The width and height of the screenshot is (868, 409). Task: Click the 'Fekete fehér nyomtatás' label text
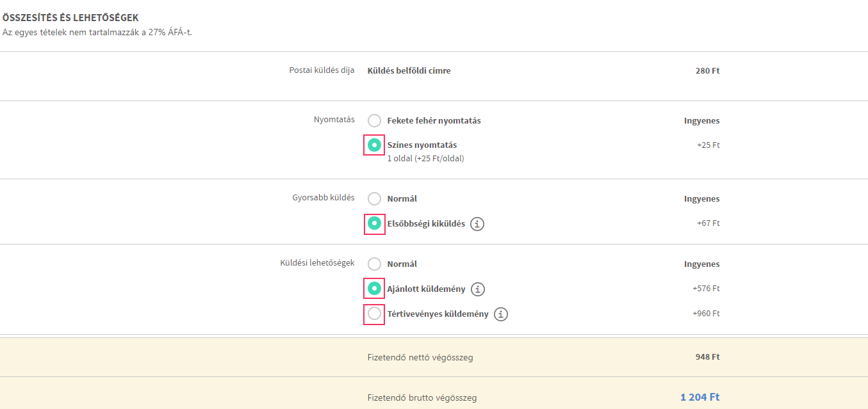coord(434,121)
